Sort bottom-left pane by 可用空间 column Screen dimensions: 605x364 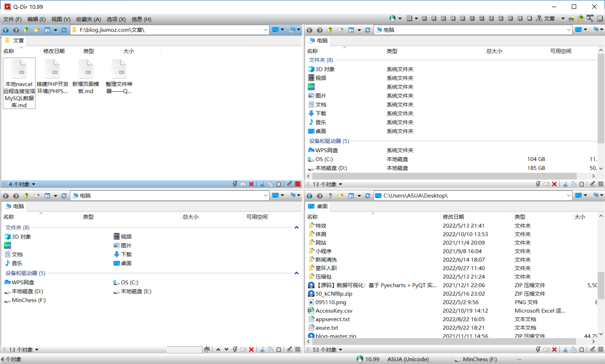click(272, 217)
